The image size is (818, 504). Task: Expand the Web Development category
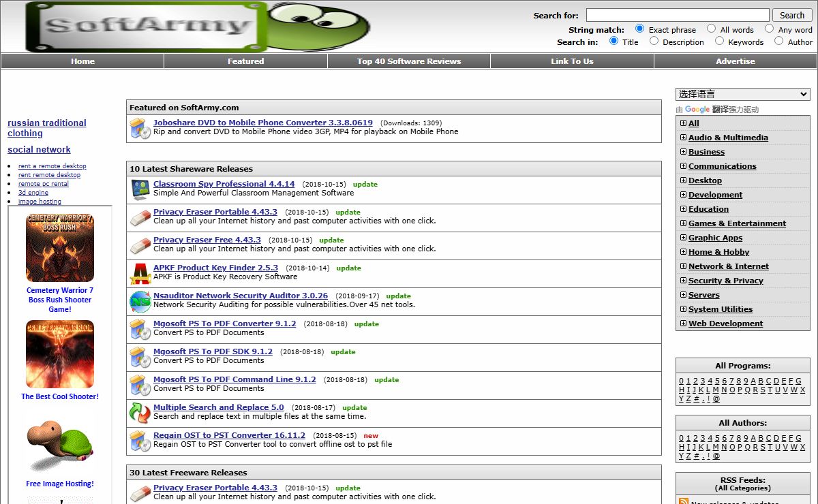tap(683, 324)
